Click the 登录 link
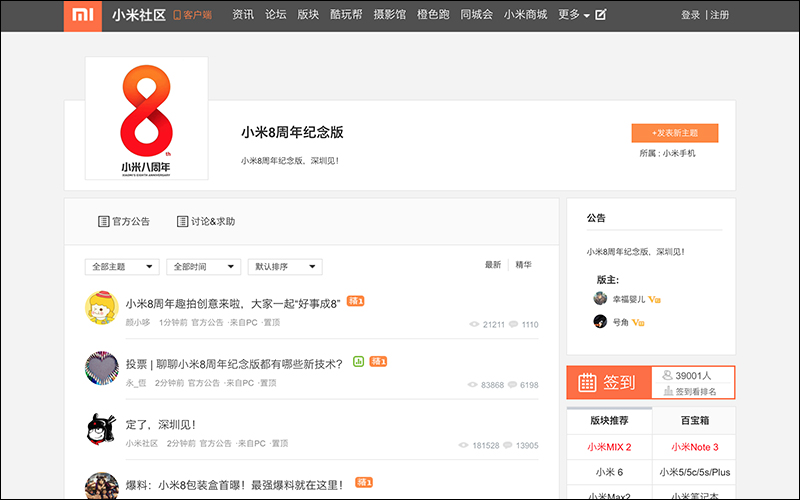 (x=690, y=15)
